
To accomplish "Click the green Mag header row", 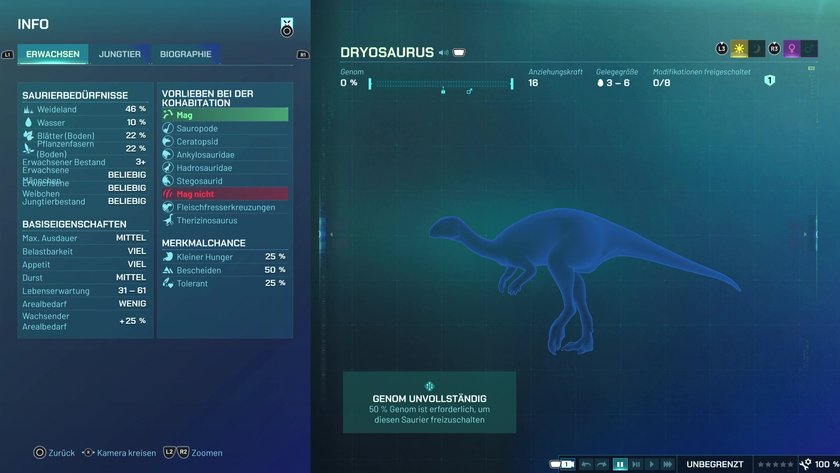I will click(x=225, y=115).
